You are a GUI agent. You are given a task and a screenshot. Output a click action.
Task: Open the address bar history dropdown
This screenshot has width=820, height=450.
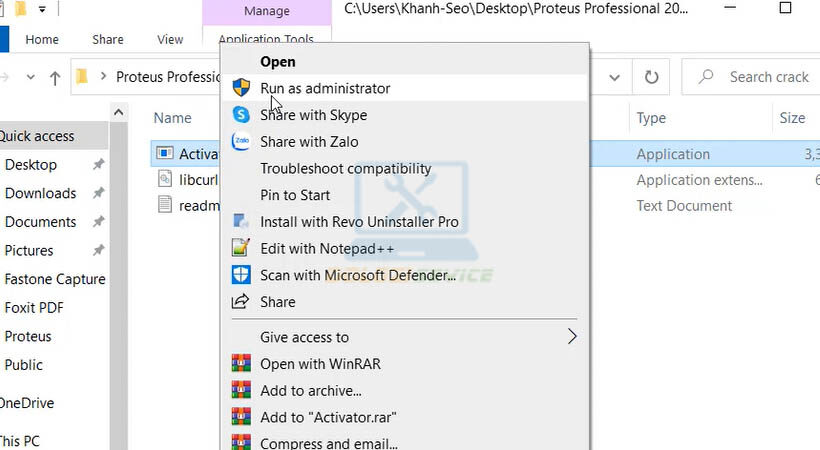[x=615, y=77]
